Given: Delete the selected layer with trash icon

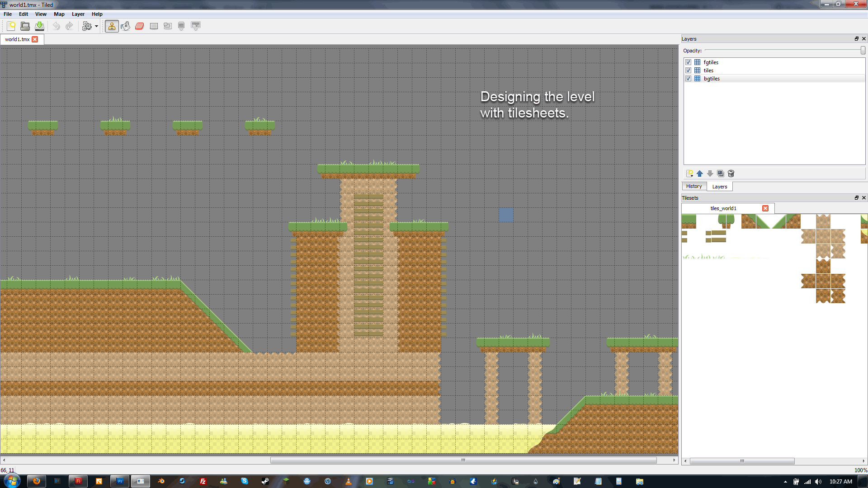Looking at the screenshot, I should tap(731, 174).
